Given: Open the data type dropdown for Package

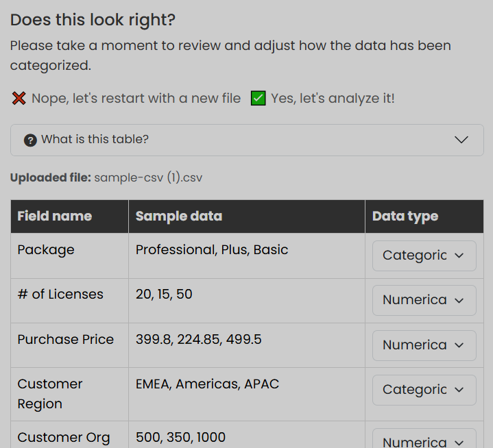Looking at the screenshot, I should (x=424, y=256).
